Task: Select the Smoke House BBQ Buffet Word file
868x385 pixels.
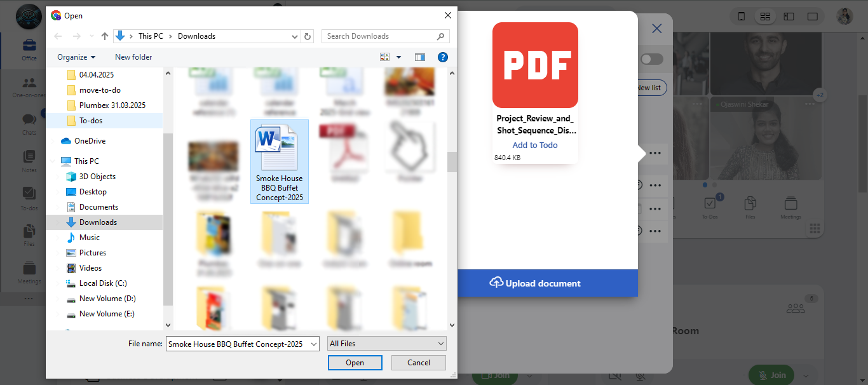Action: point(280,161)
